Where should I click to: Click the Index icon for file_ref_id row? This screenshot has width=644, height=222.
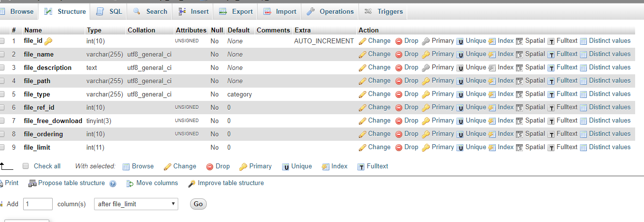pos(492,108)
